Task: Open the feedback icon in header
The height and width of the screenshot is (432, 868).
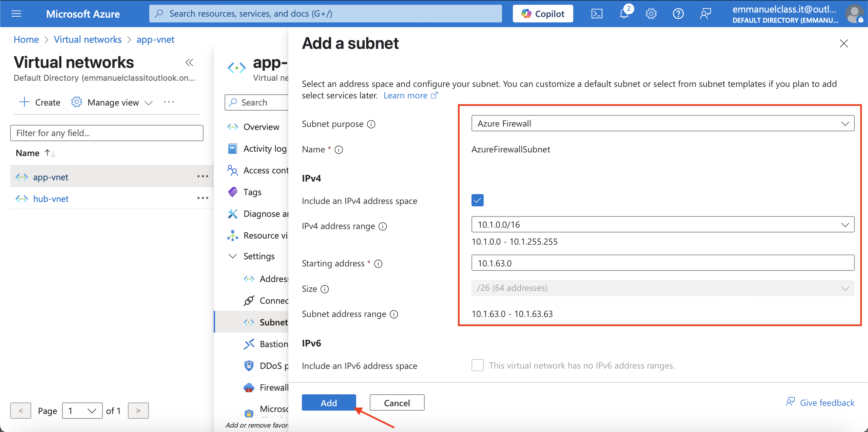Action: (x=705, y=14)
